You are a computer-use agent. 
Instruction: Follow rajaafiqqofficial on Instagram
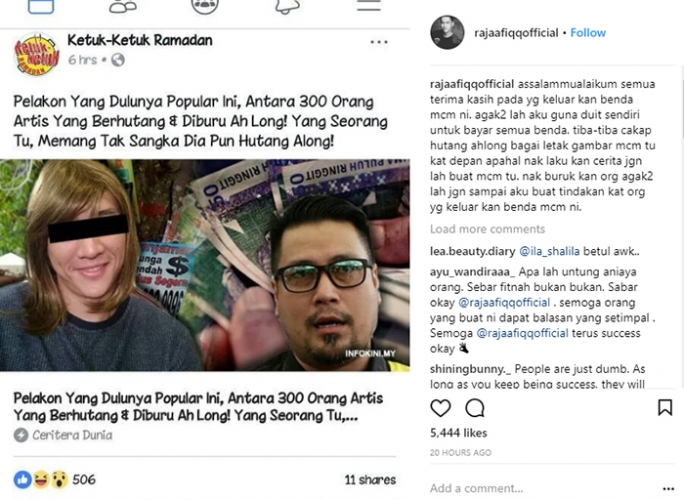(x=588, y=33)
